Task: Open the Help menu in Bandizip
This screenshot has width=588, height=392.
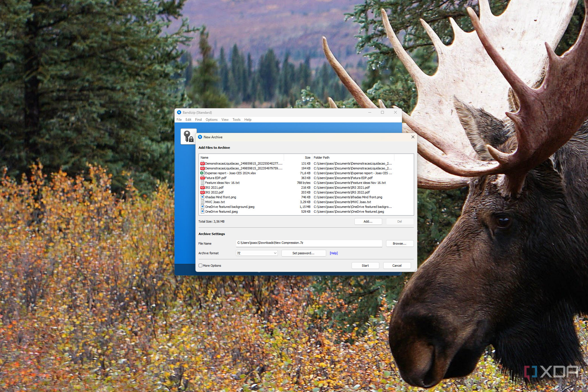Action: 248,120
